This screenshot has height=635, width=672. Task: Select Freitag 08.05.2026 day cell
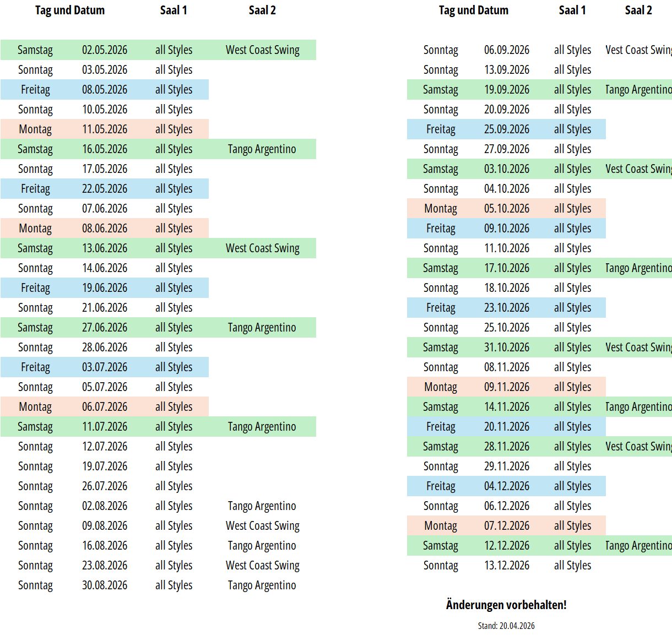(x=35, y=90)
